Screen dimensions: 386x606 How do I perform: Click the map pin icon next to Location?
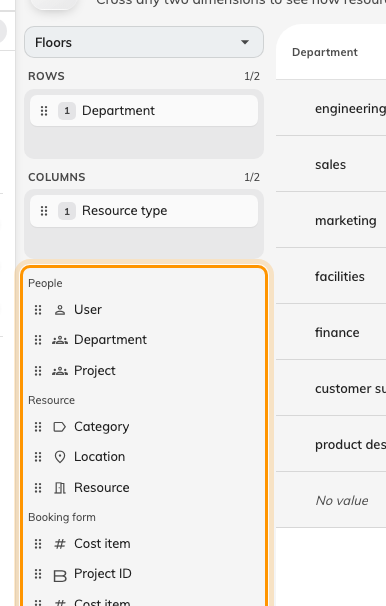click(60, 457)
